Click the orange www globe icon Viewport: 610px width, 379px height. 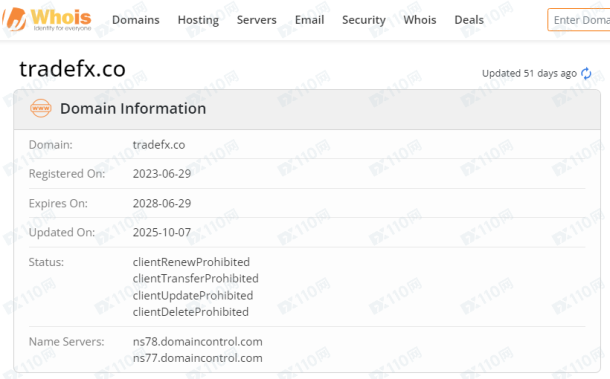coord(40,108)
